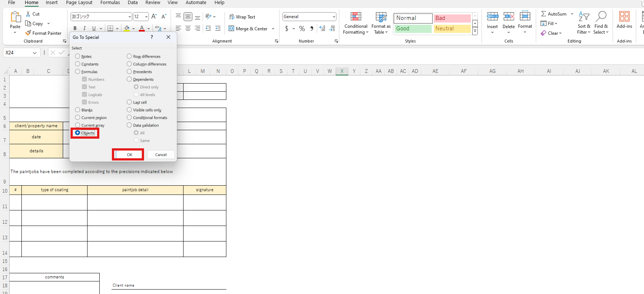Click Cancel in Go To Special dialog
Screen dimensions: 644x294
point(161,155)
